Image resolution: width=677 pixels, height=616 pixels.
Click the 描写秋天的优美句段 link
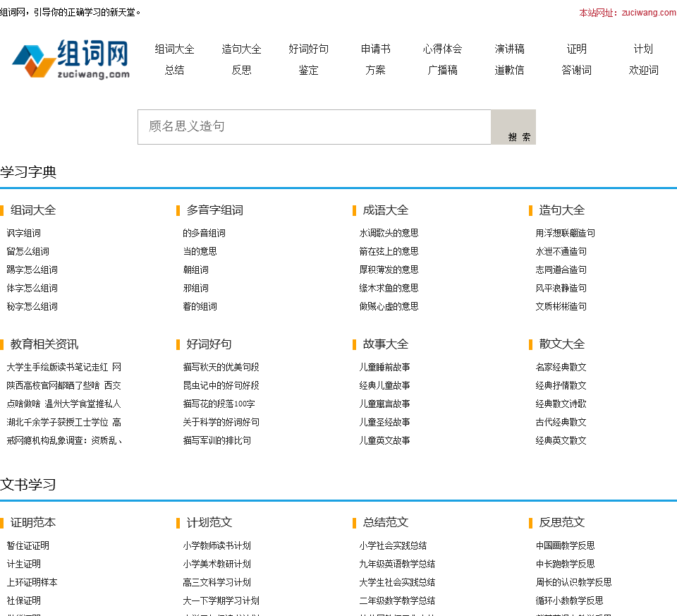(221, 367)
